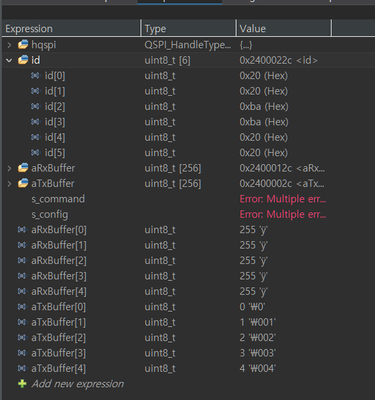Click the 0xba (Hex) value of id[2]

264,107
